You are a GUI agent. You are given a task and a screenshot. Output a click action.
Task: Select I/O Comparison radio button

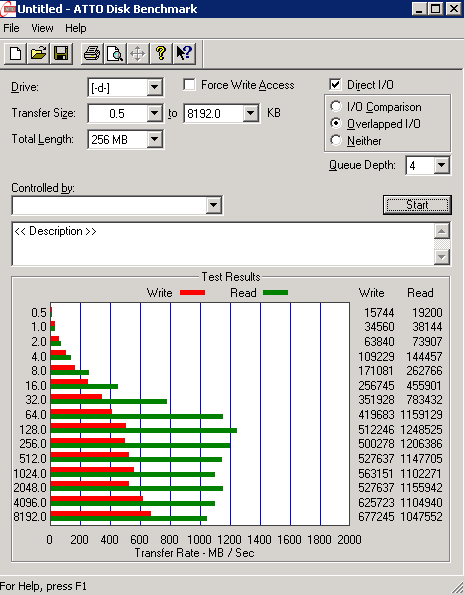[x=336, y=107]
